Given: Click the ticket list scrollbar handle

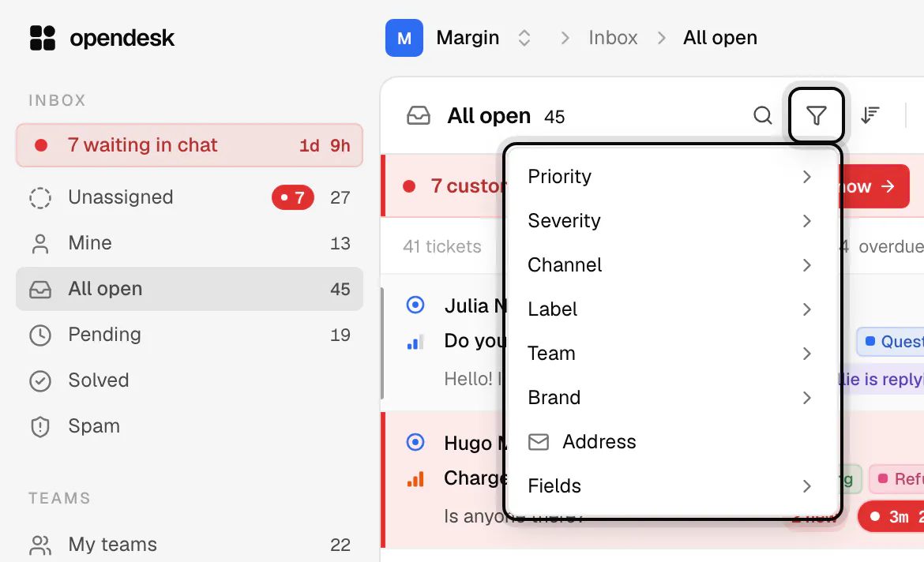Looking at the screenshot, I should click(382, 343).
